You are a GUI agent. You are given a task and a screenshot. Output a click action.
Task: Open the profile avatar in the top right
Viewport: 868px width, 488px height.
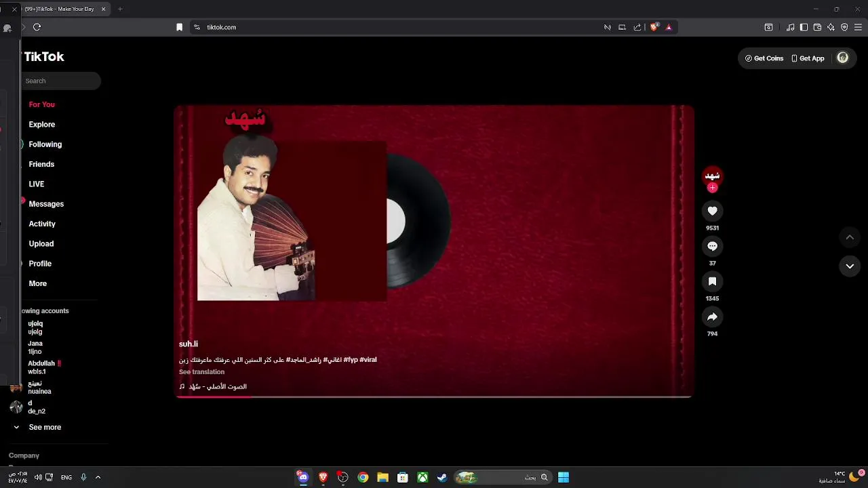click(x=843, y=58)
